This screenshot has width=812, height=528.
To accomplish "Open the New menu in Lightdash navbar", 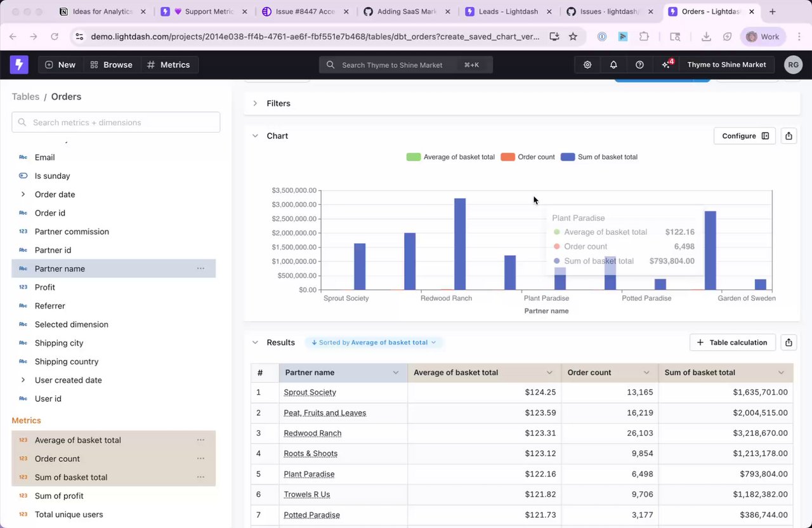I will [60, 65].
